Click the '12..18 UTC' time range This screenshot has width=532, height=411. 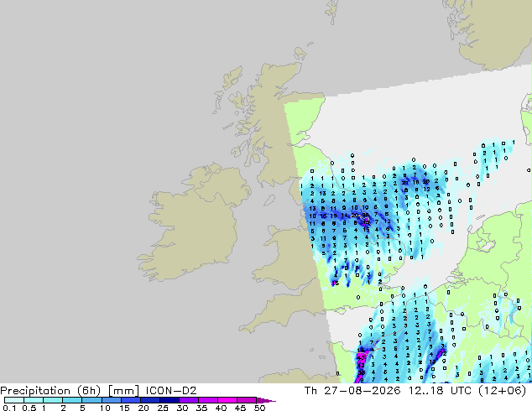pos(440,391)
